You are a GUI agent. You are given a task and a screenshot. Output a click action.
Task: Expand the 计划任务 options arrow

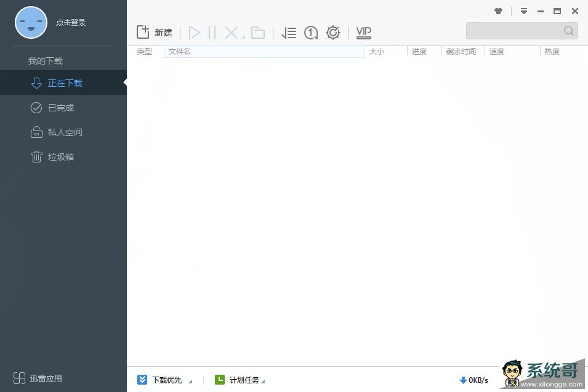coord(263,382)
